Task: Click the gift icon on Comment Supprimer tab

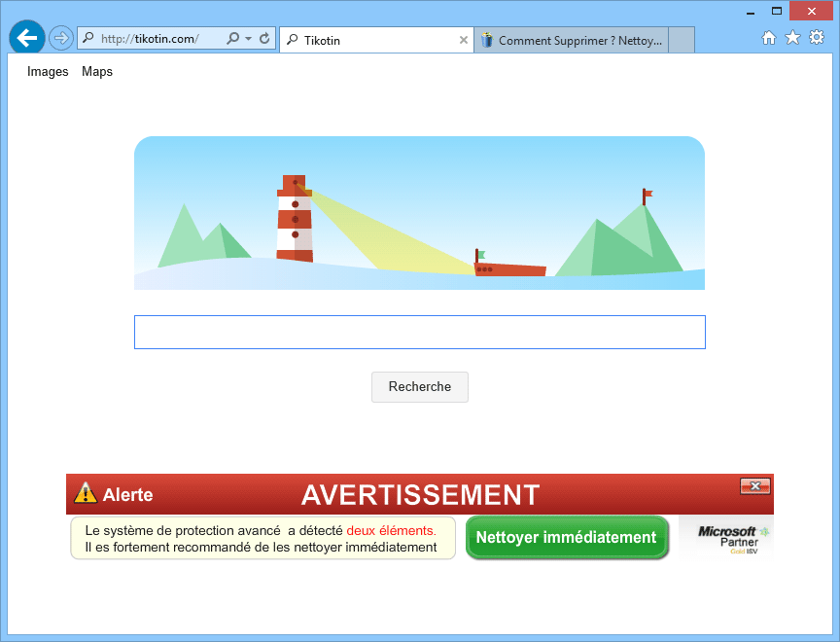Action: pos(486,40)
